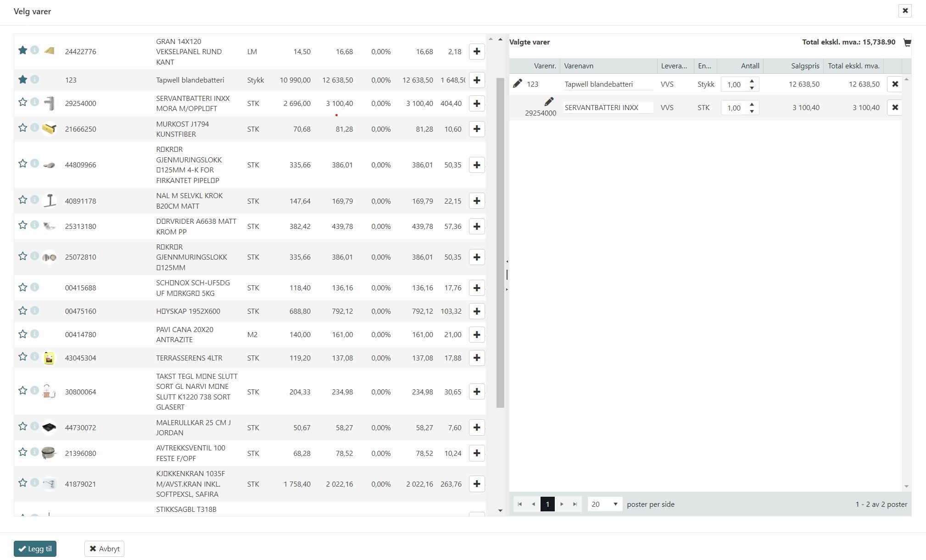Screen dimensions: 926x560
Task: Remove SERVANTBATTERI INXX from selected items
Action: tap(894, 107)
